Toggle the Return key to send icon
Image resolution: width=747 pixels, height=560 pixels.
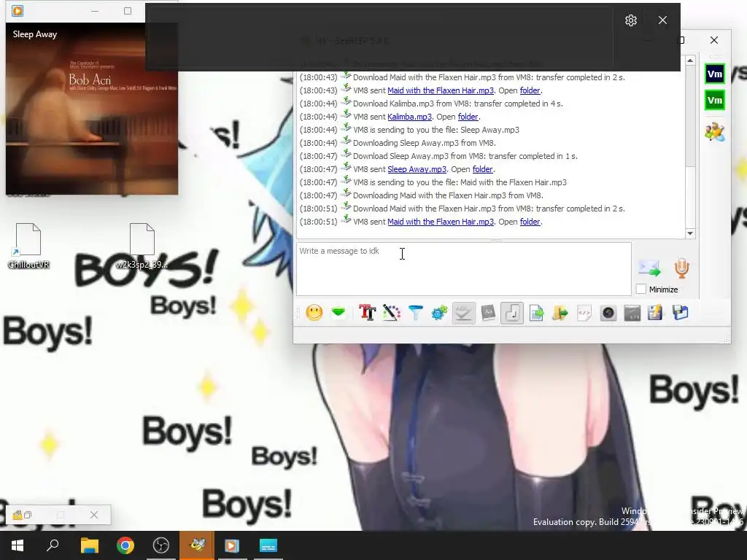coord(512,313)
